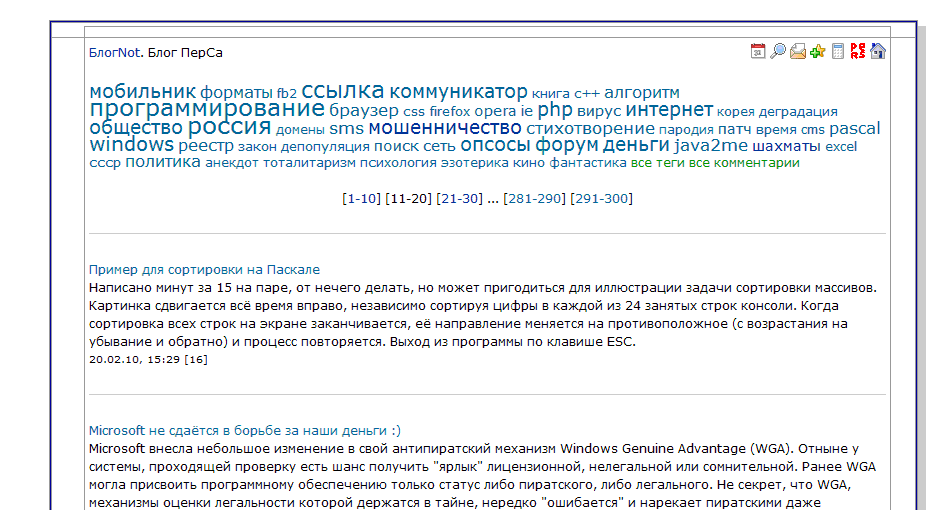Image resolution: width=947 pixels, height=510 pixels.
Task: Open the c++ tag
Action: pos(586,94)
